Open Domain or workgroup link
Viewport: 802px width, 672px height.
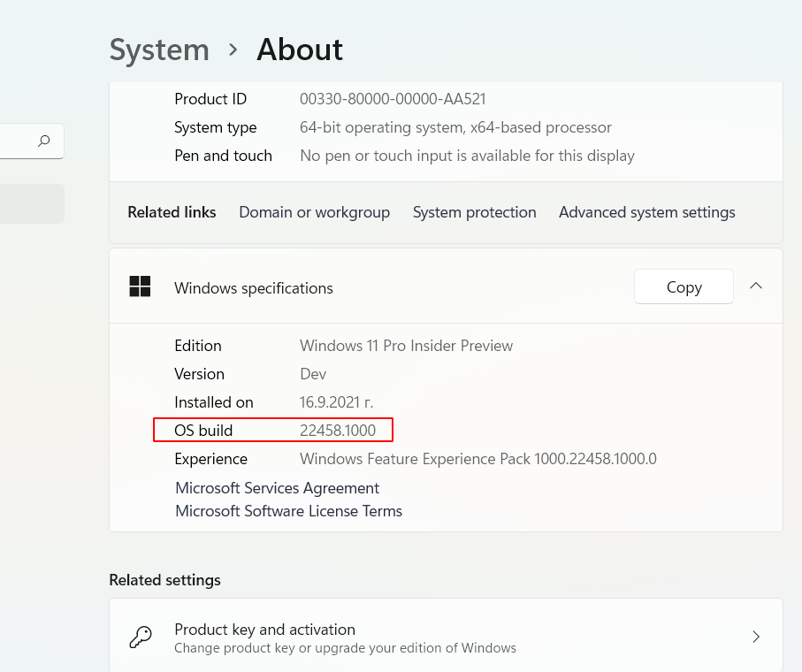coord(315,212)
